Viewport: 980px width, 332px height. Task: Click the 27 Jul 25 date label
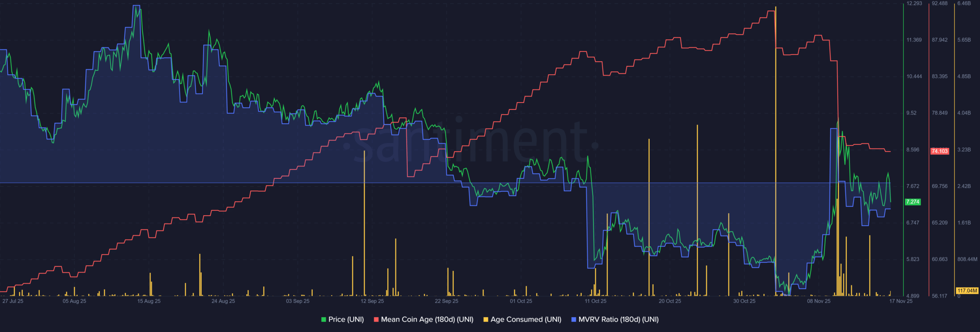tap(13, 301)
